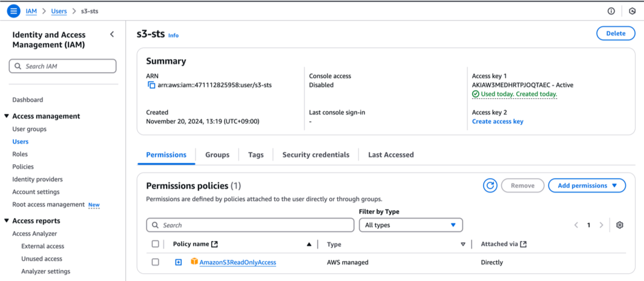This screenshot has height=281, width=644.
Task: Click Users breadcrumb link
Action: [x=59, y=11]
